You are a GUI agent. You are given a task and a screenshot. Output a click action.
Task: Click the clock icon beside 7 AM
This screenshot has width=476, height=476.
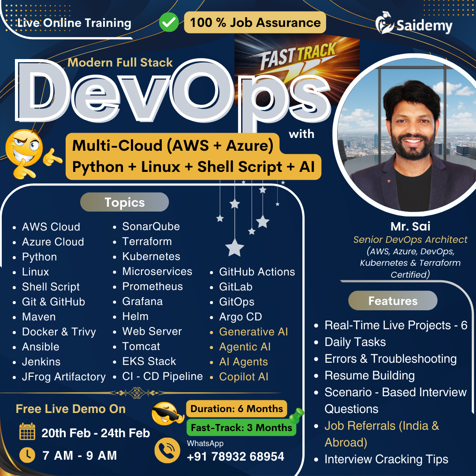tap(27, 455)
